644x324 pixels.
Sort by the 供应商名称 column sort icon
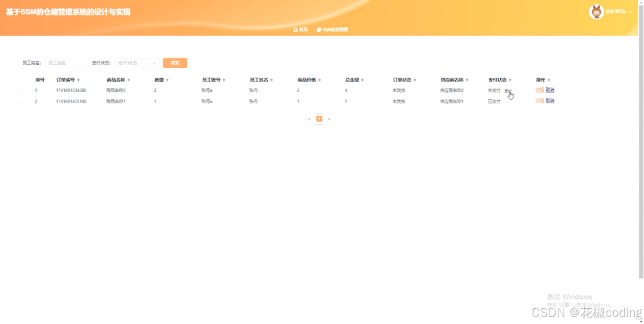tap(467, 80)
